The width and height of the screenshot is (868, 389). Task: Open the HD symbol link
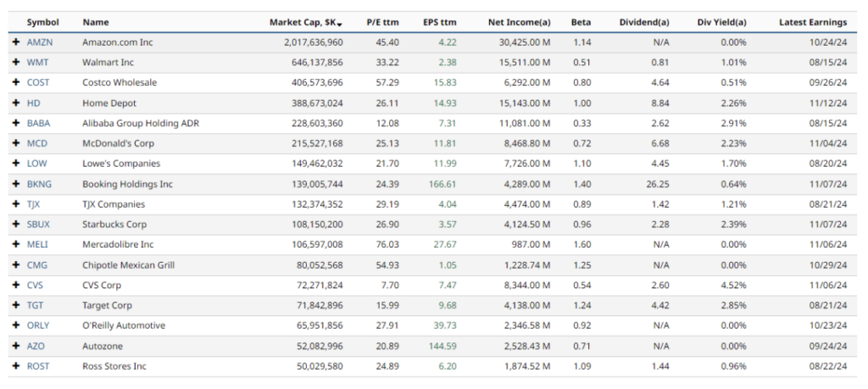coord(34,103)
